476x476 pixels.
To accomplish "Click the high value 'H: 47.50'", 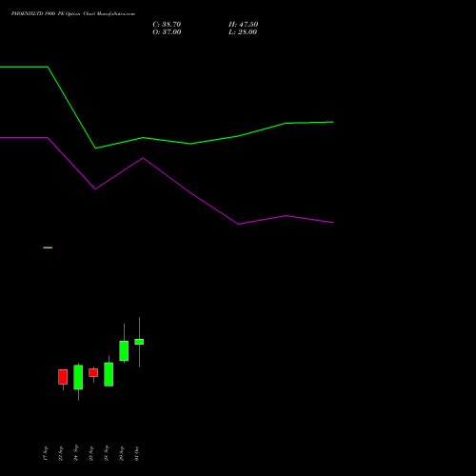I will pyautogui.click(x=244, y=25).
